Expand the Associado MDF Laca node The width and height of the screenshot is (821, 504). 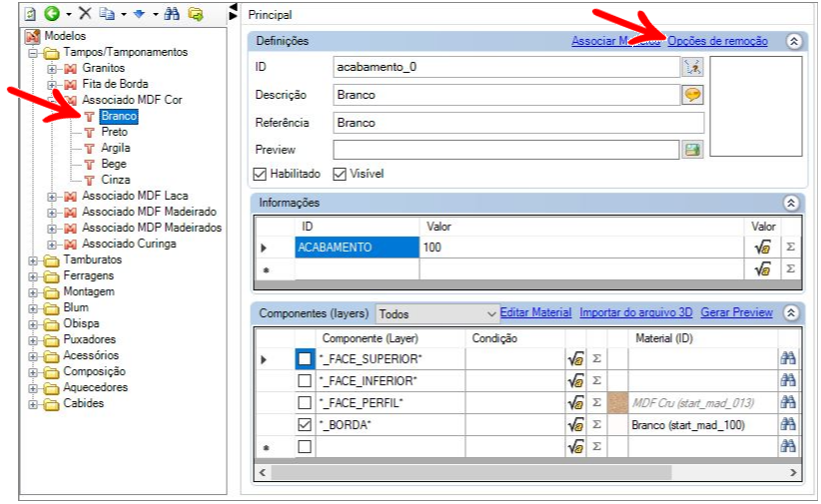[x=51, y=197]
